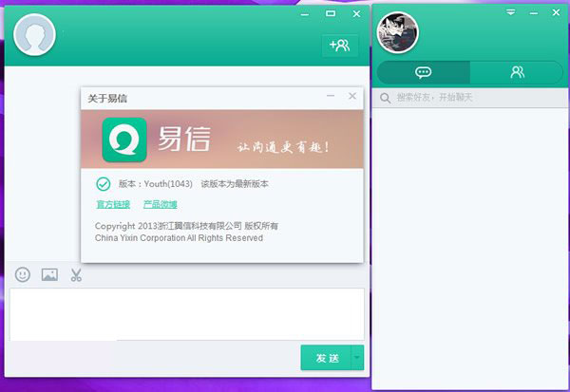570x392 pixels.
Task: Switch to the contacts tab
Action: click(x=517, y=72)
